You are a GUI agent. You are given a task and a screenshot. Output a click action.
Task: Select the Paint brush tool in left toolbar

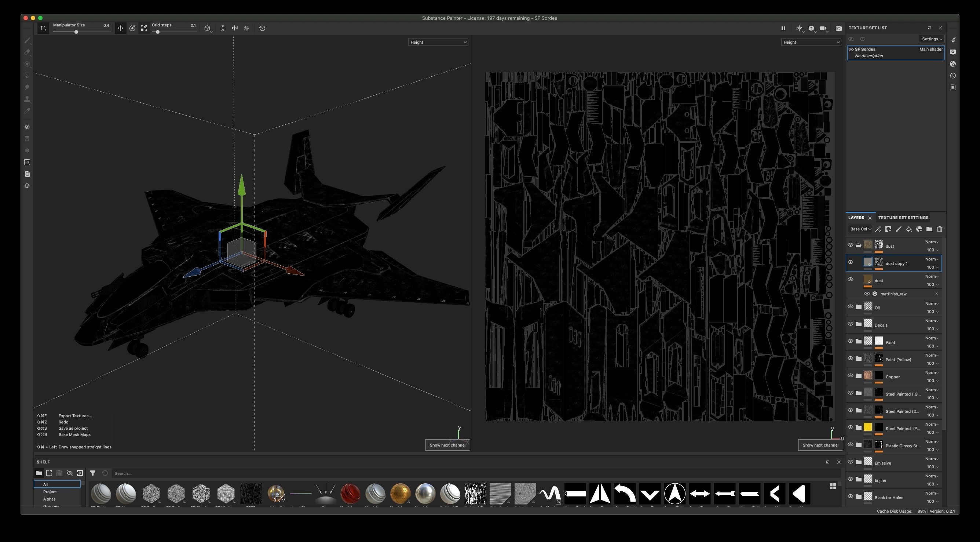pyautogui.click(x=27, y=40)
